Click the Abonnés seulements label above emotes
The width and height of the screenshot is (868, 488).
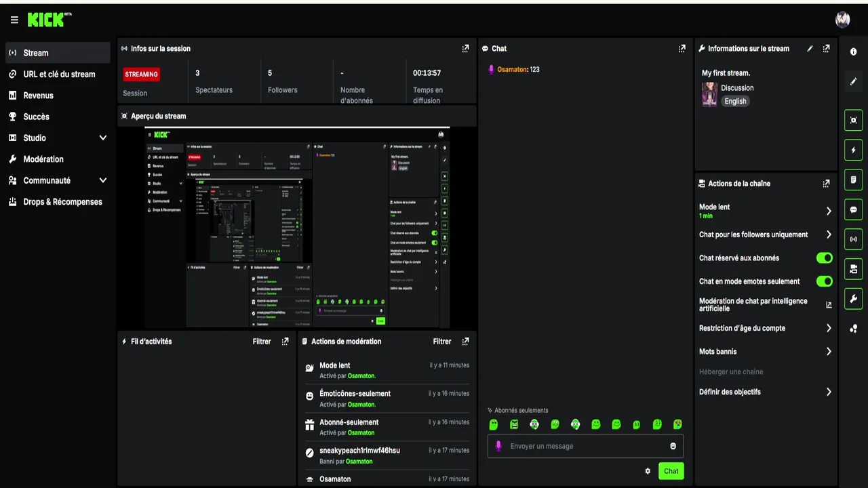click(521, 411)
